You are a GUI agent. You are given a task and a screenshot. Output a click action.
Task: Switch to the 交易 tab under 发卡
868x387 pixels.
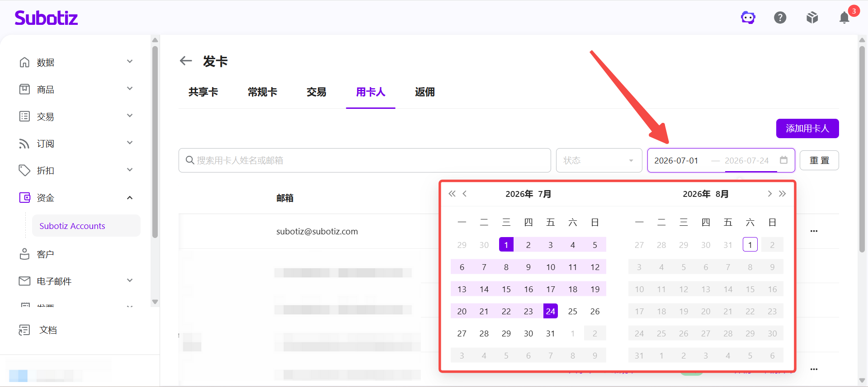tap(316, 92)
